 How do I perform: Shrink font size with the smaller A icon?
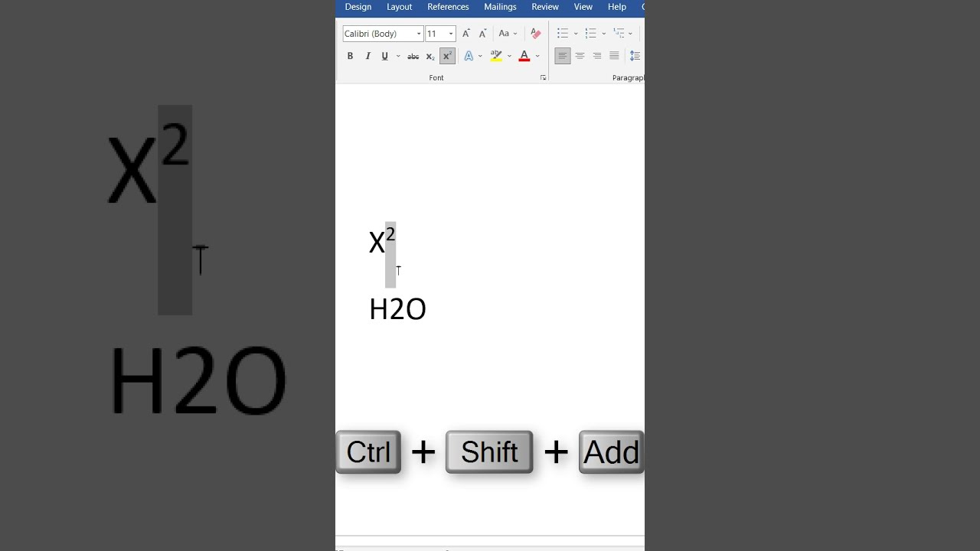coord(482,34)
